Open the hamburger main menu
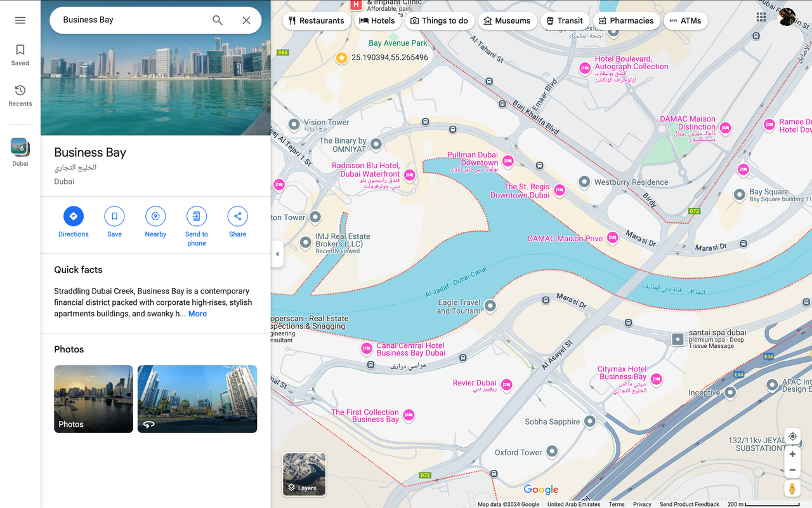Screen dimensions: 812x508 (x=20, y=20)
